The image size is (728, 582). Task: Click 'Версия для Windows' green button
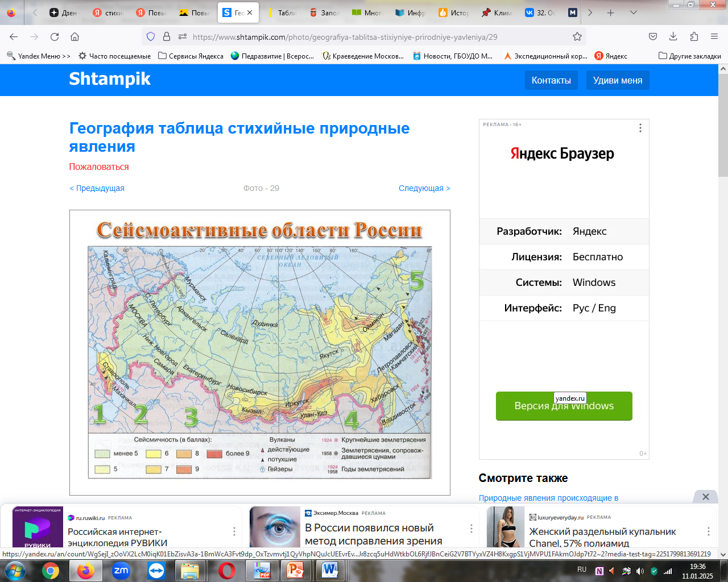click(564, 406)
